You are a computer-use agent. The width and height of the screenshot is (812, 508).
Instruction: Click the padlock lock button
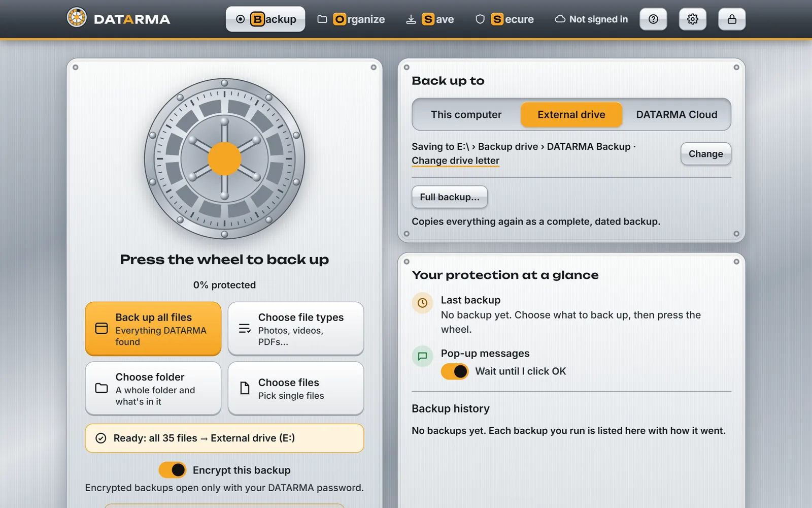click(x=732, y=19)
